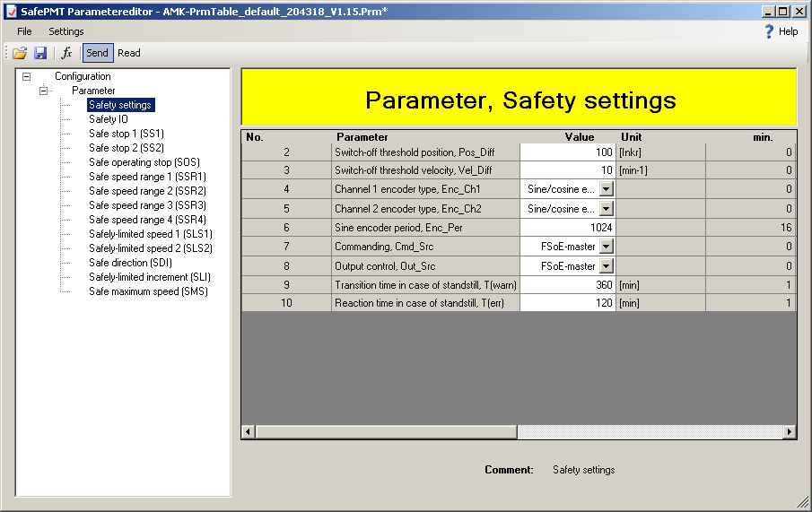Click row number 10 cell
This screenshot has width=812, height=512.
286,303
